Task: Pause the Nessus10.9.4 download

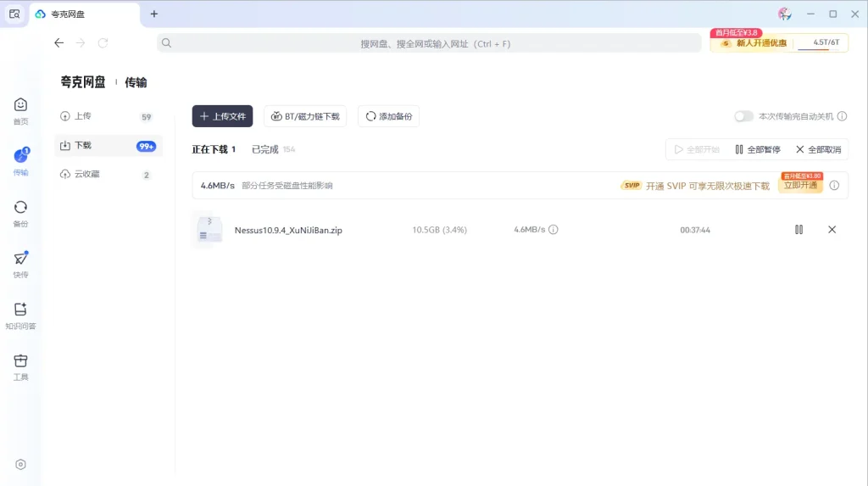Action: (x=798, y=230)
